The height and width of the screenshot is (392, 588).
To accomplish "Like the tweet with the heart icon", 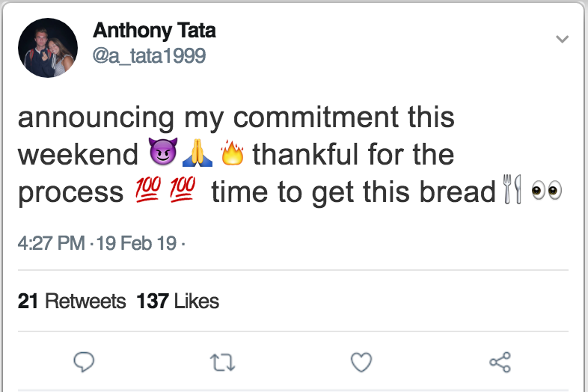I will (361, 362).
